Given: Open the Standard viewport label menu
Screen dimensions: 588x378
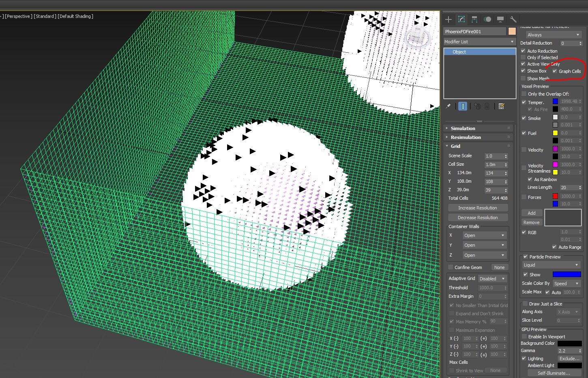Looking at the screenshot, I should pos(45,16).
